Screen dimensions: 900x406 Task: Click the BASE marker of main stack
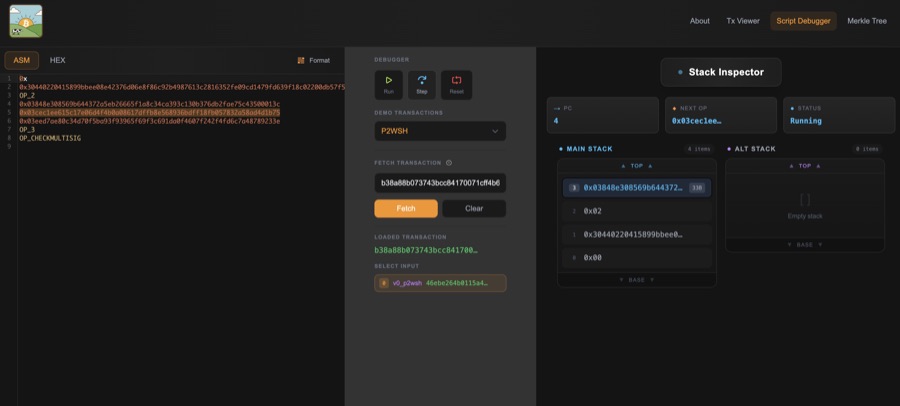(636, 280)
